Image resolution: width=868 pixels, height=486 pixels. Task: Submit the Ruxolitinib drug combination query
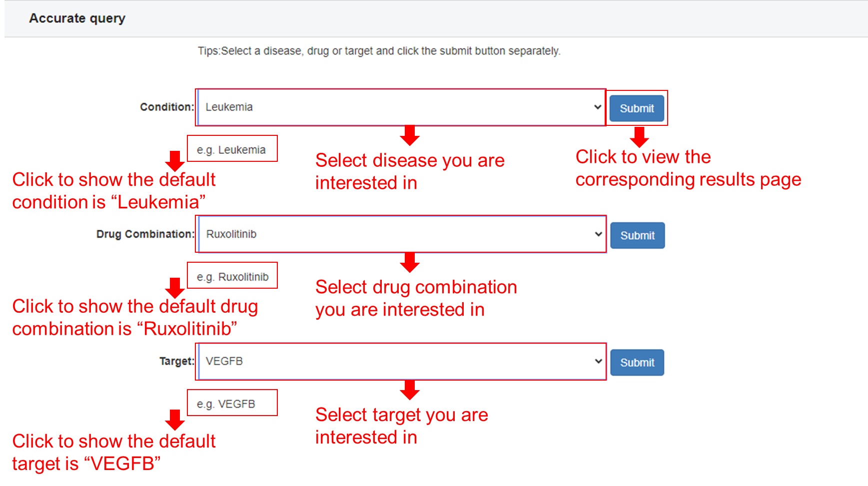[x=637, y=235]
